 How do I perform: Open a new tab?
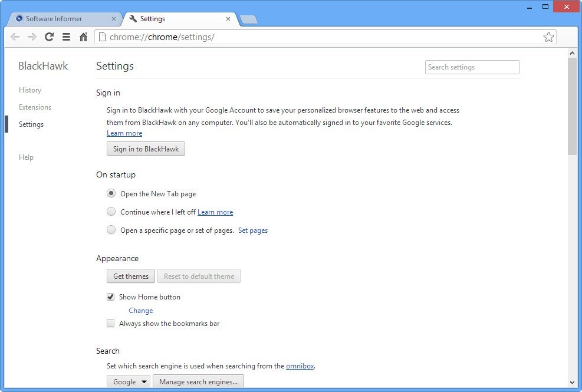(249, 19)
